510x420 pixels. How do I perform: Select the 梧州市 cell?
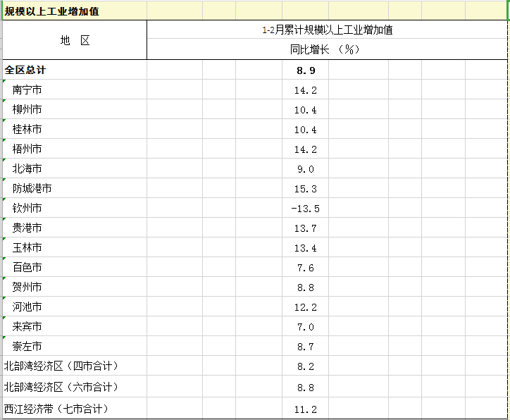pos(75,149)
